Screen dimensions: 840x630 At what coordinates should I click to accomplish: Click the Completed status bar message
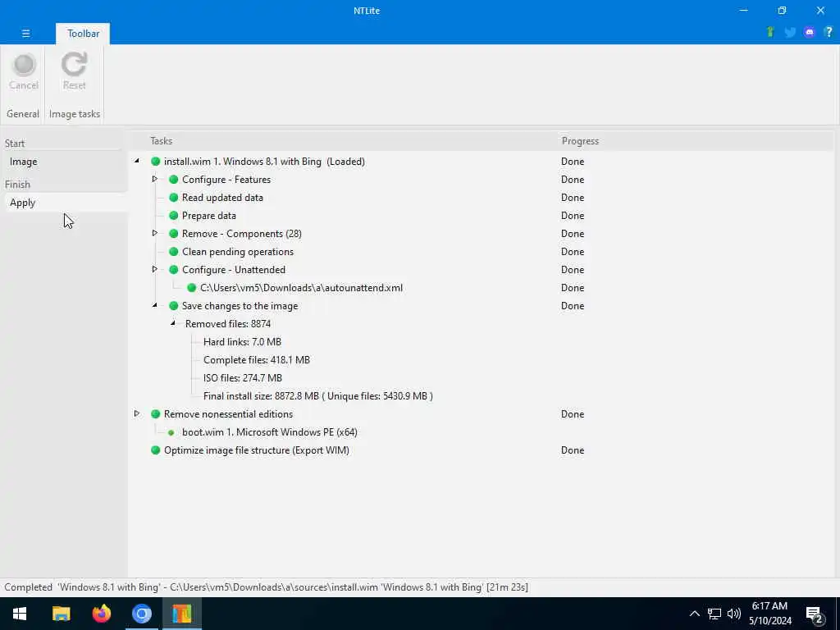[267, 587]
